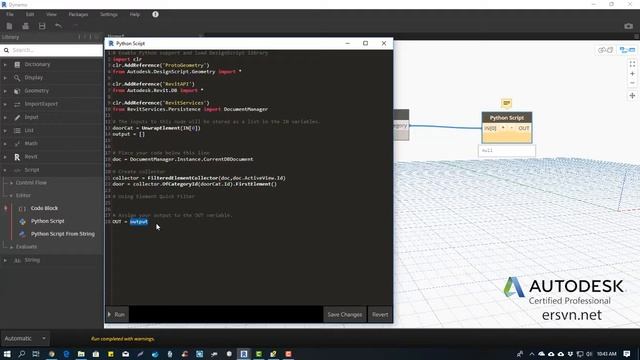Click the minus to remove Python input port
The width and height of the screenshot is (640, 360).
coord(511,128)
